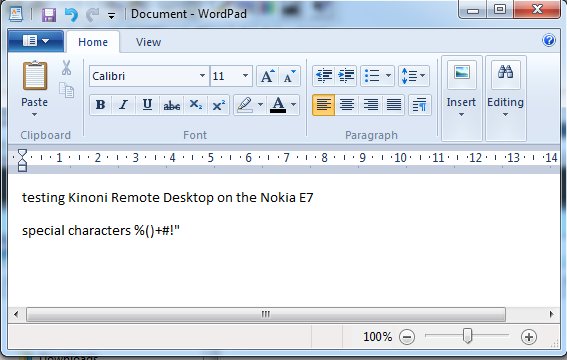This screenshot has height=360, width=567.
Task: Open WordPad Help icon
Action: tap(549, 40)
